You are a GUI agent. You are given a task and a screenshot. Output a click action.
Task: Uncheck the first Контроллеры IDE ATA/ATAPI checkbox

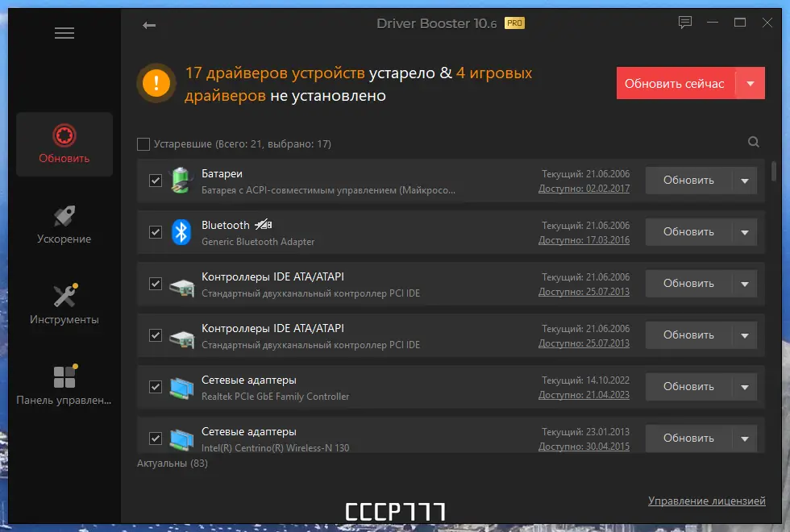click(155, 284)
